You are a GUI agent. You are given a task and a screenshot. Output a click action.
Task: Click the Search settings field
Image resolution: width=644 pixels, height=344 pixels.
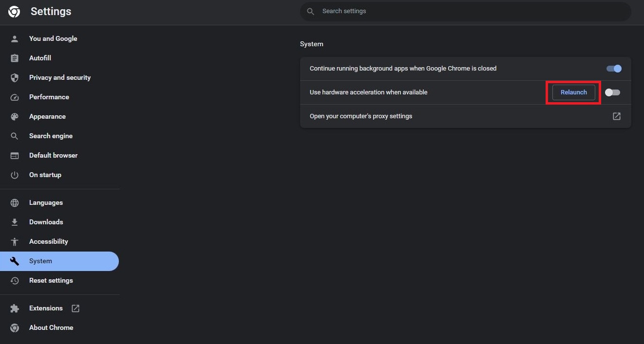pyautogui.click(x=466, y=11)
